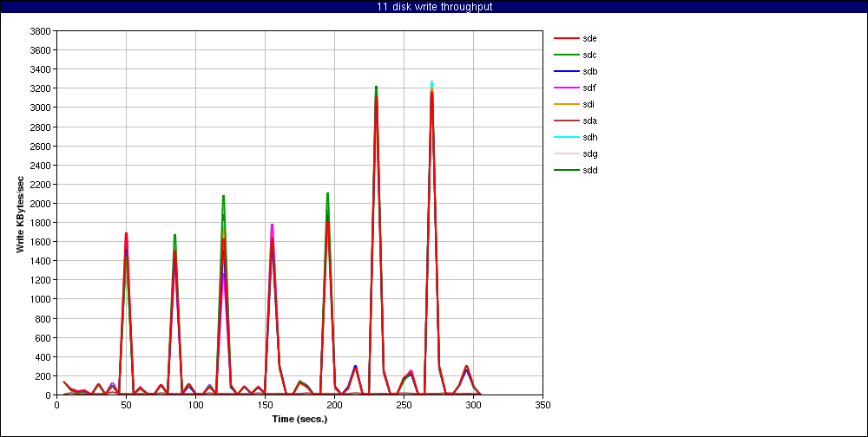Viewport: 868px width, 437px height.
Task: Click the 250 x-axis tick value
Action: [x=404, y=404]
